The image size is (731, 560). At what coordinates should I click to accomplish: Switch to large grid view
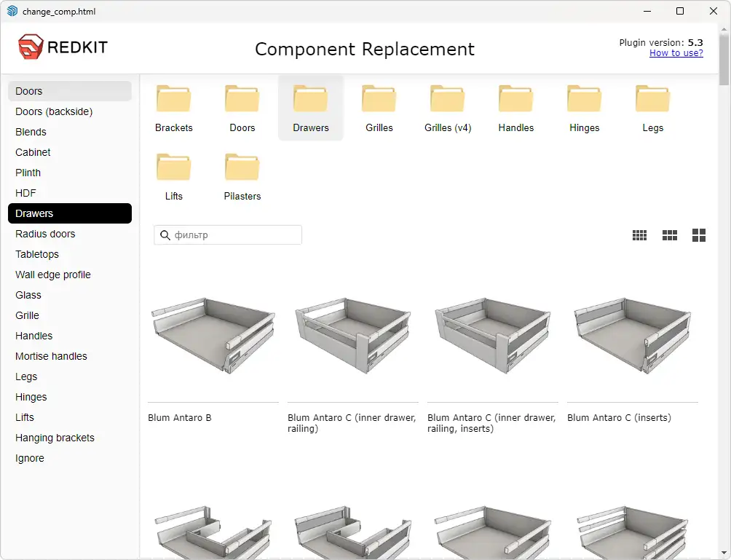698,234
